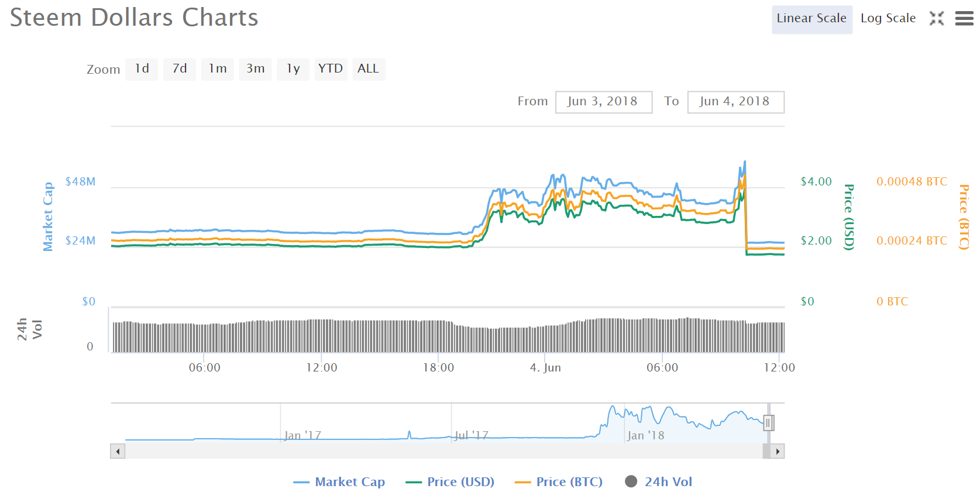Viewport: 980px width, 499px height.
Task: Set zoom to 7d
Action: 180,69
